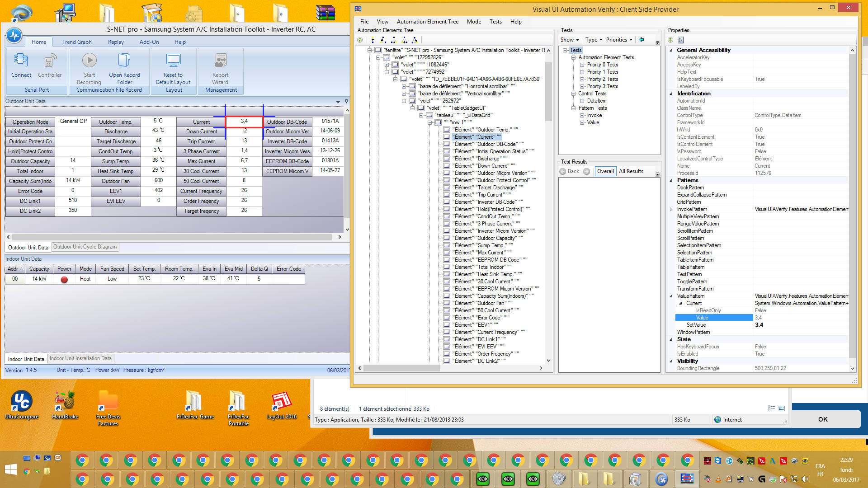Screen dimensions: 868x488
Task: Open the Report Wizard
Action: click(221, 60)
